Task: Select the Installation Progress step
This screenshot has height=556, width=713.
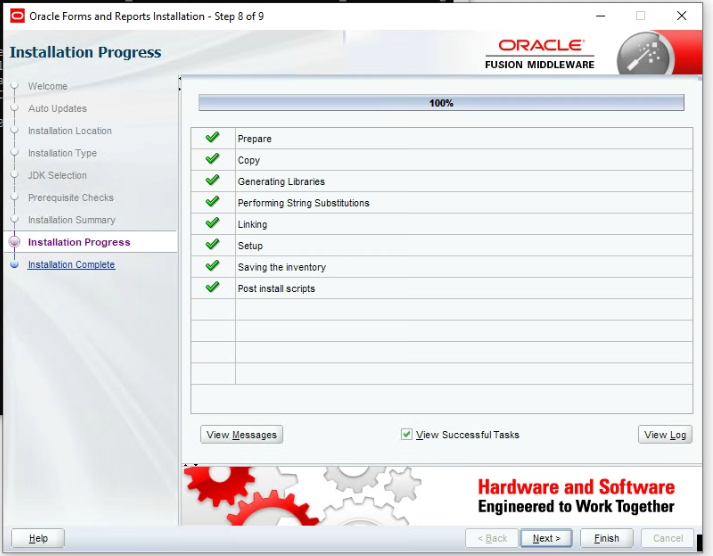Action: click(79, 242)
